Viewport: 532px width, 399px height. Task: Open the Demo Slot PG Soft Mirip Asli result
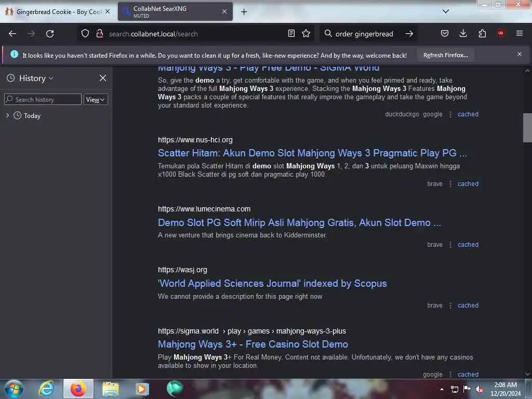click(x=299, y=222)
